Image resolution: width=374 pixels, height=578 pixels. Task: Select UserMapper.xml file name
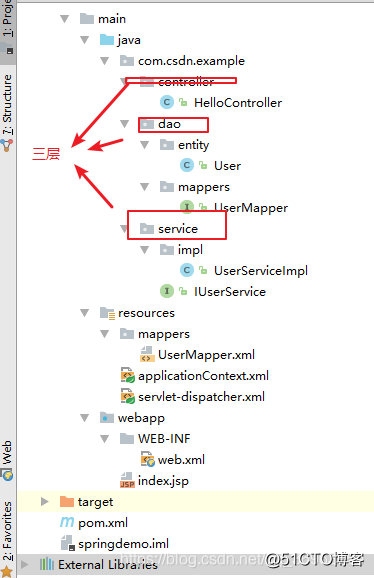click(x=206, y=355)
